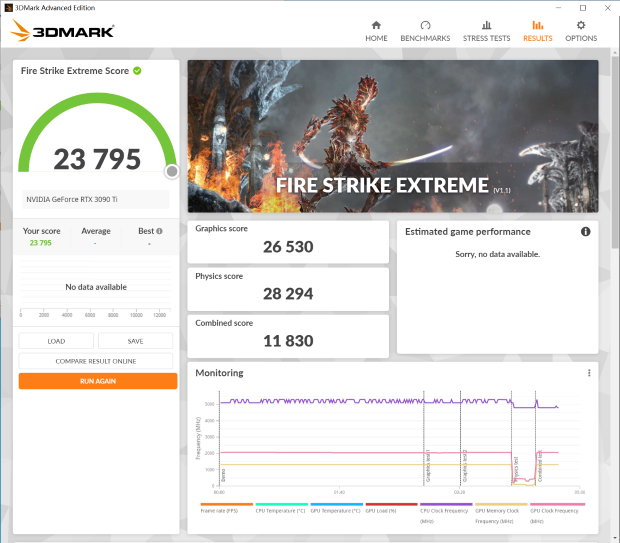Maximize the 3DMark window
Viewport: 620px width, 543px height.
pos(583,8)
